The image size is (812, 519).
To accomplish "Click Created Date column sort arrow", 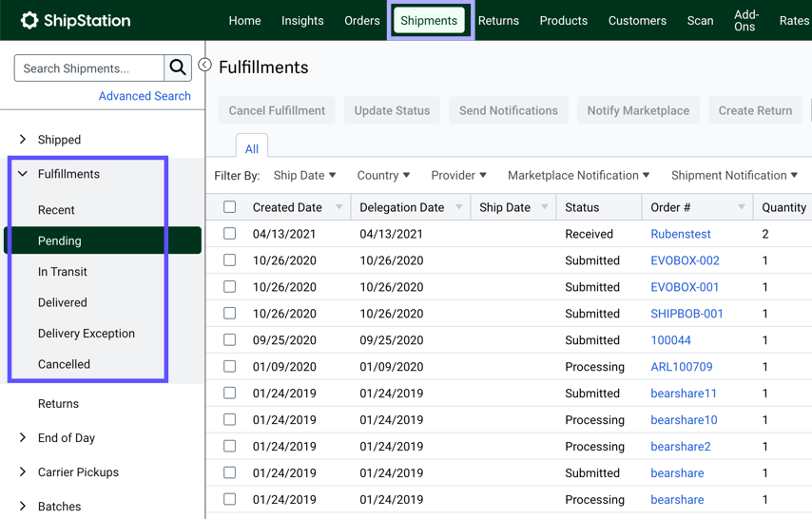I will [339, 207].
